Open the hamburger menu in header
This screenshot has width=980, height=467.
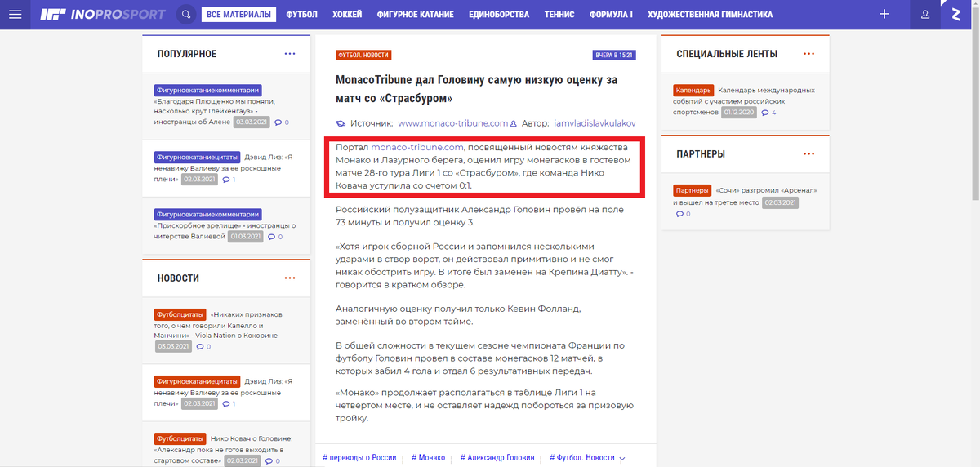[15, 15]
